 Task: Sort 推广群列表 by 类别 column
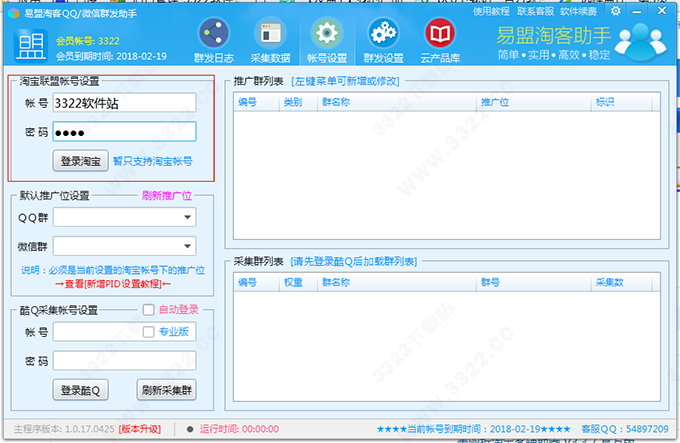(x=298, y=102)
